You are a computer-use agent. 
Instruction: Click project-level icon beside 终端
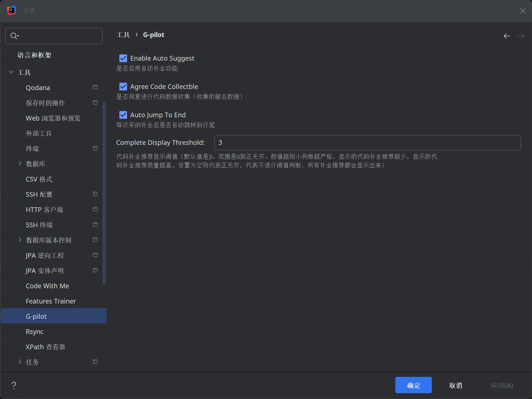(x=95, y=148)
